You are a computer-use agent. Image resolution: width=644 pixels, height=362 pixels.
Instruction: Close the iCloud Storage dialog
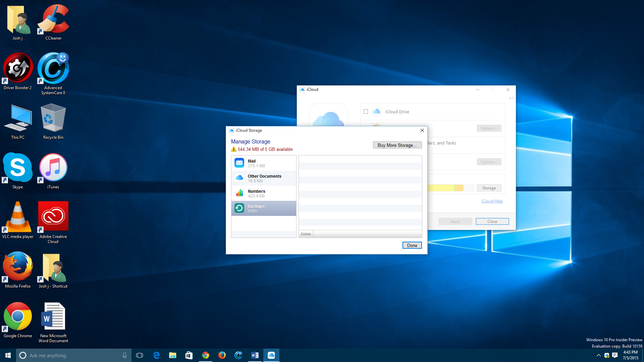[x=422, y=130]
